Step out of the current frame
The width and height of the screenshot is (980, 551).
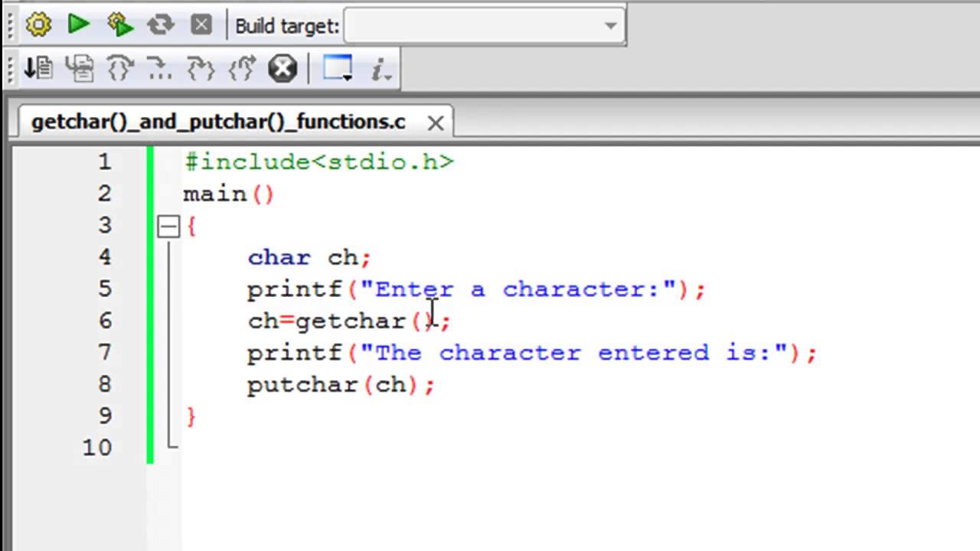(x=241, y=68)
